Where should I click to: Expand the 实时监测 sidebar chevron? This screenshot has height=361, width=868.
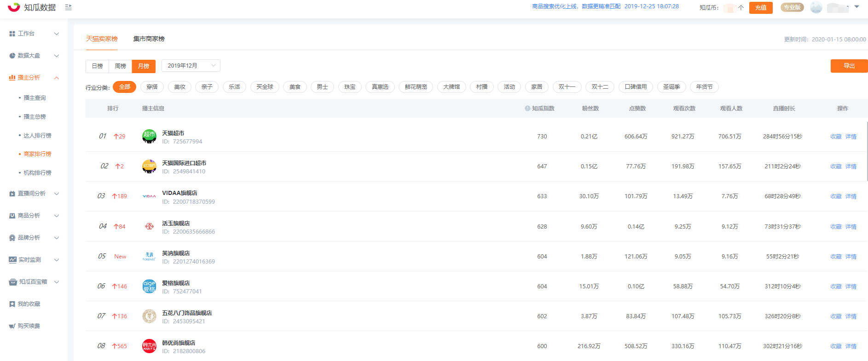coord(57,260)
